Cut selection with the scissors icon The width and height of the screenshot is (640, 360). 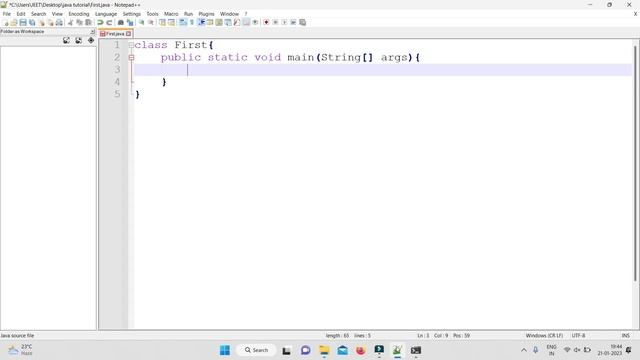pyautogui.click(x=70, y=22)
